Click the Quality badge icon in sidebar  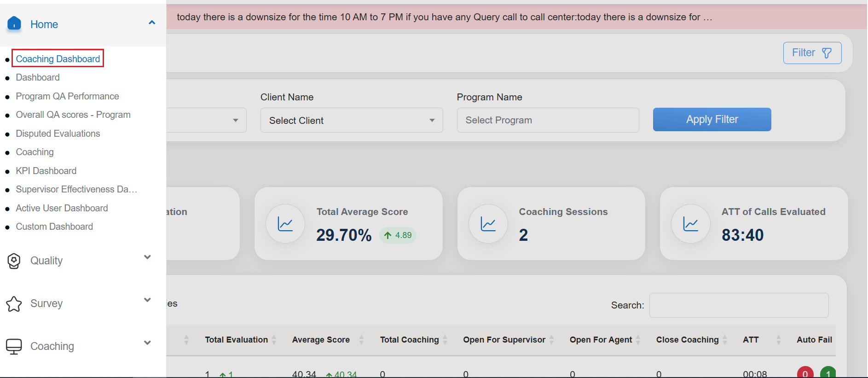pos(14,261)
